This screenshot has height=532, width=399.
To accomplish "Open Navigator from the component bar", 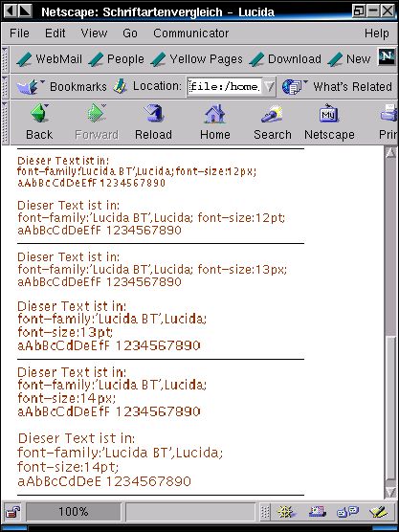I will [x=287, y=512].
